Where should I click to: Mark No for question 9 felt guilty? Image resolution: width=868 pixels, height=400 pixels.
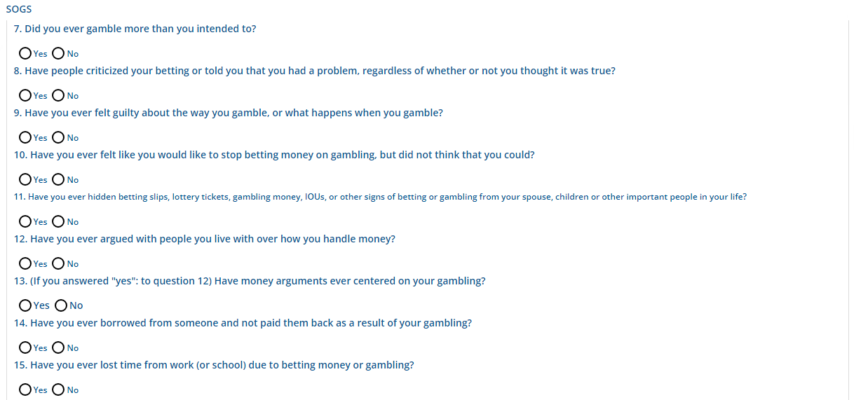click(x=58, y=137)
